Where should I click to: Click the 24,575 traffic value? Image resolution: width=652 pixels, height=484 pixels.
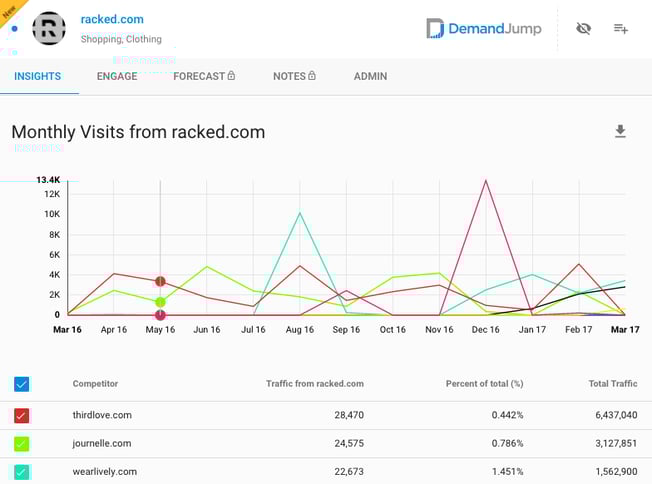349,443
